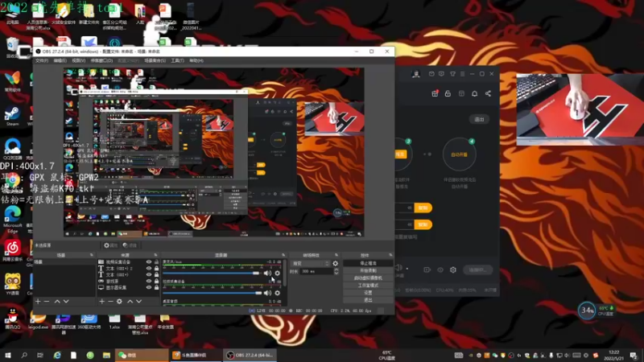Open the video capture device audio settings gear
644x362 pixels.
[x=277, y=293]
